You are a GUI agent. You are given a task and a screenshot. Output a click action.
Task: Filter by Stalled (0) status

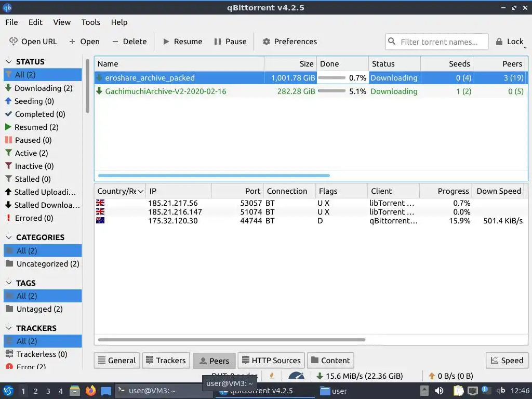click(43, 179)
